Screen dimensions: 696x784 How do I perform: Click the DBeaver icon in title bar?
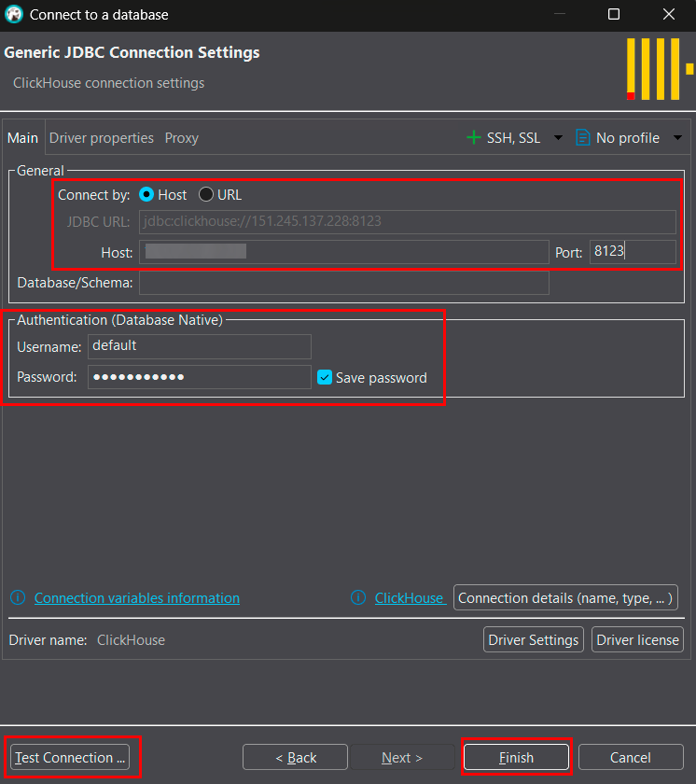point(14,15)
